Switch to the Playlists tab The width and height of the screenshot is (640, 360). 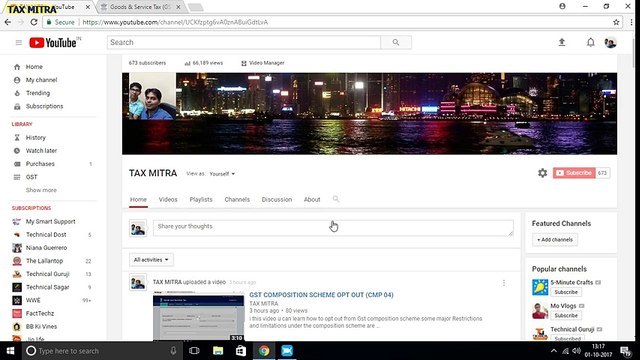point(201,200)
